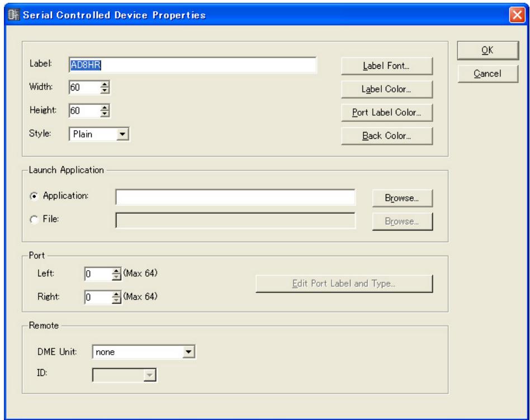Click the disabled Browse button for File
This screenshot has height=420, width=530.
[402, 221]
